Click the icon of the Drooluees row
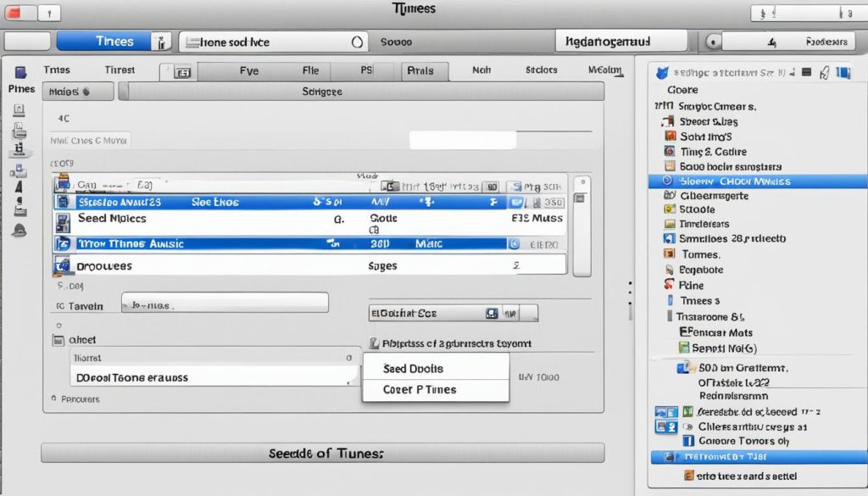This screenshot has width=868, height=496. coord(63,265)
